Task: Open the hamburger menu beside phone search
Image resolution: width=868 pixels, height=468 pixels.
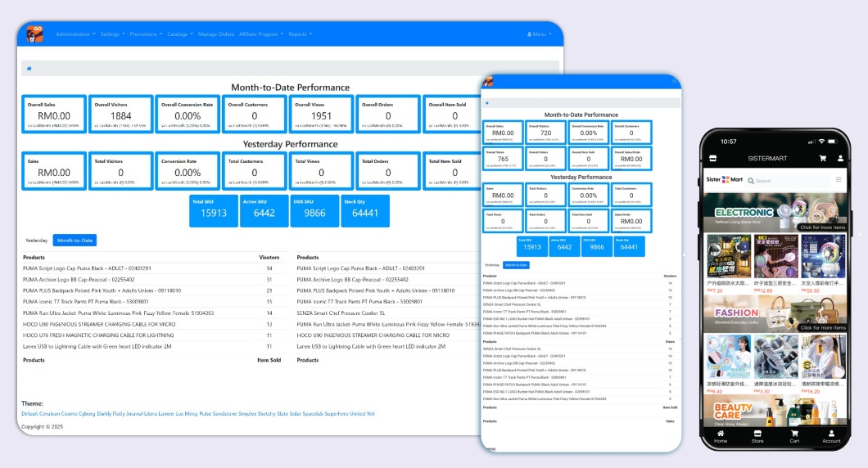Action: [839, 180]
